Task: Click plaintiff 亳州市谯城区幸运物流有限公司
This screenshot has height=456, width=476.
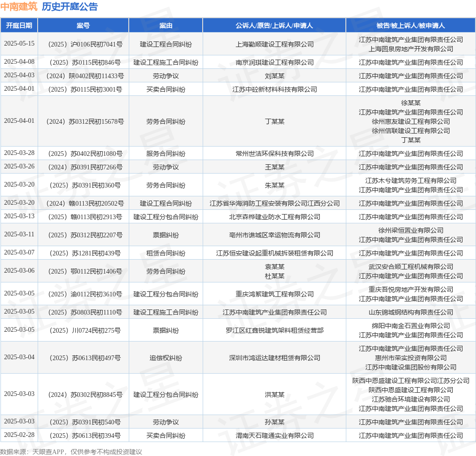Action: (274, 235)
